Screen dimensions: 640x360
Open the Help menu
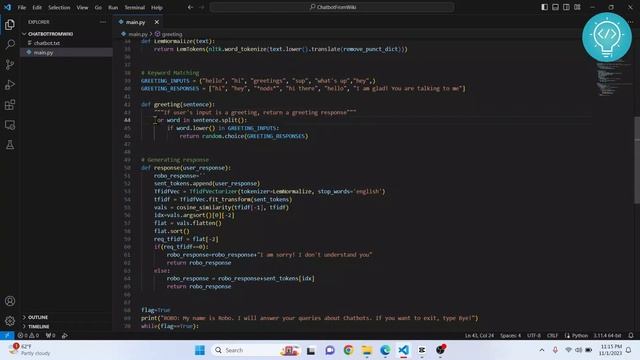[157, 7]
